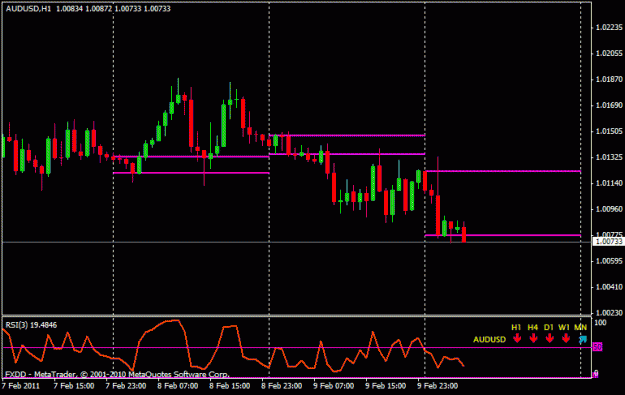Click the 1.01505 price axis label
This screenshot has width=625, height=395.
click(609, 131)
